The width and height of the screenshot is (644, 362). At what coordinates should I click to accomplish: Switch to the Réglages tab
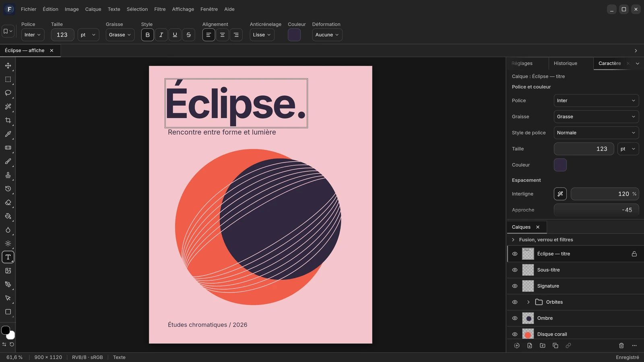pyautogui.click(x=522, y=64)
